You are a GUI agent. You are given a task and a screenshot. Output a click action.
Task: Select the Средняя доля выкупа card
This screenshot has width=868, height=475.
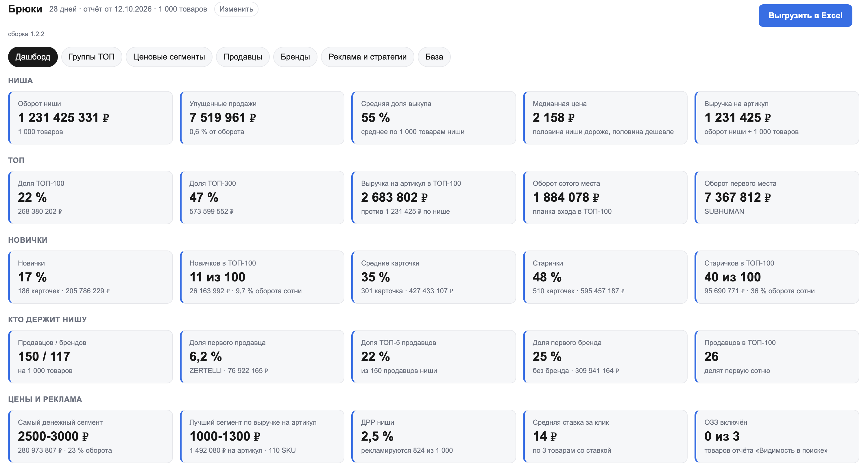(433, 118)
